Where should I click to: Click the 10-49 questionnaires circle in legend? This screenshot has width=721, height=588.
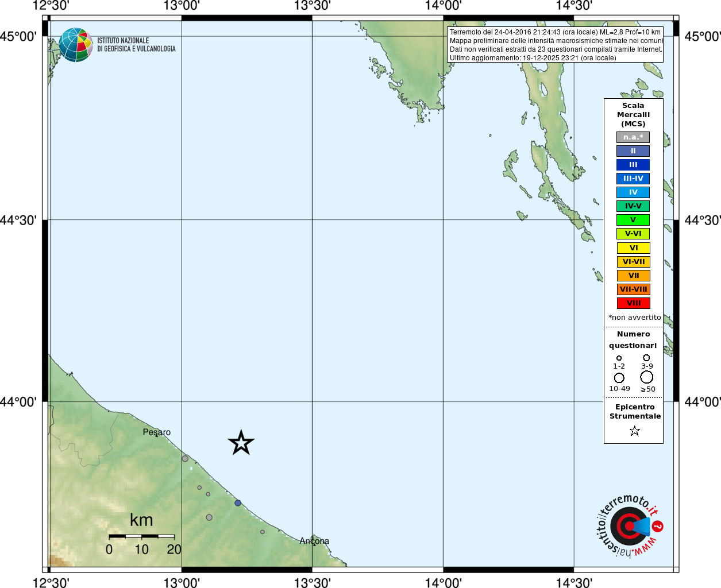click(619, 378)
